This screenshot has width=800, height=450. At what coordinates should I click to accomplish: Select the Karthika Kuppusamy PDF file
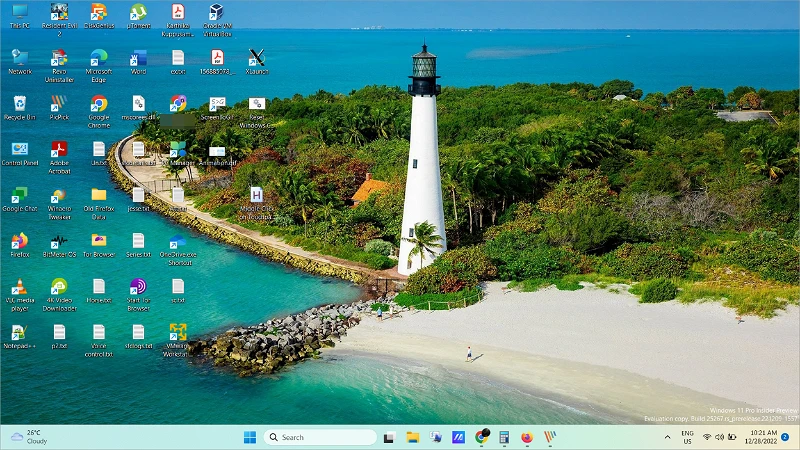(178, 20)
